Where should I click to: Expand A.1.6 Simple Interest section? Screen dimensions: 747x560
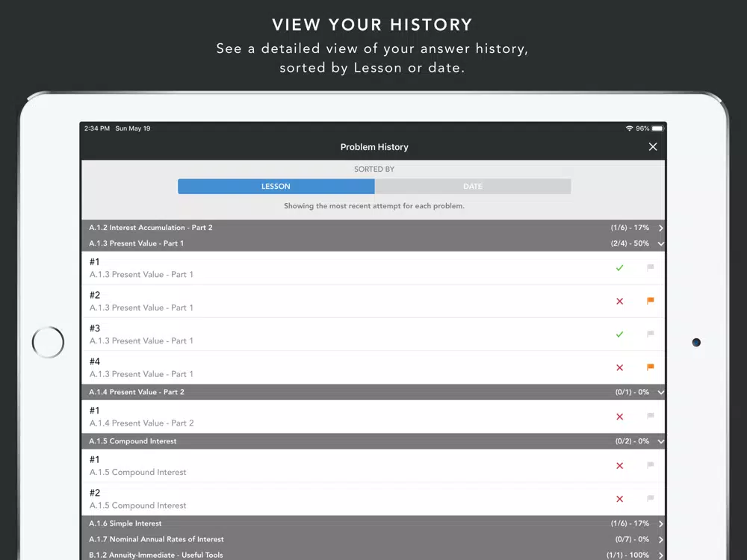[x=373, y=523]
